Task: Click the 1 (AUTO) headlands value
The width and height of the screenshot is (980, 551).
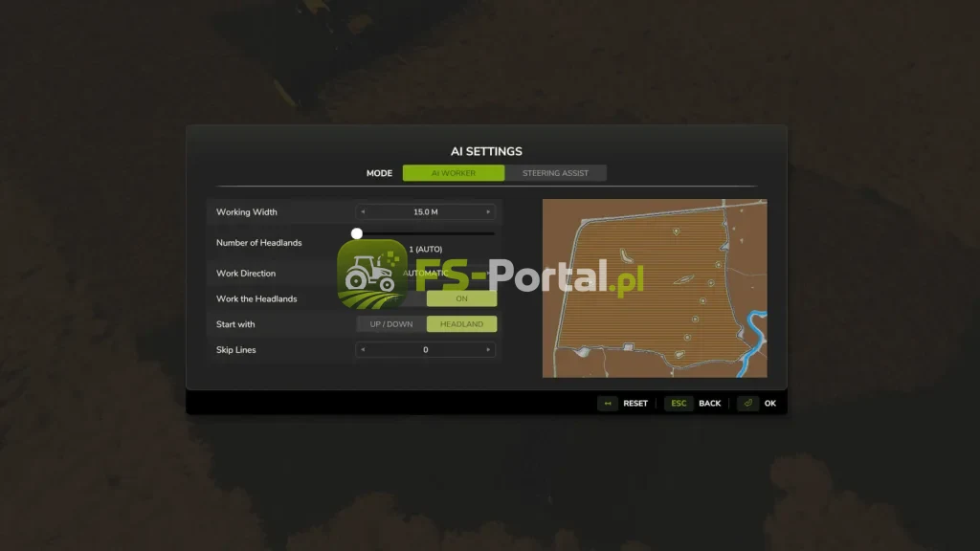Action: (x=426, y=250)
